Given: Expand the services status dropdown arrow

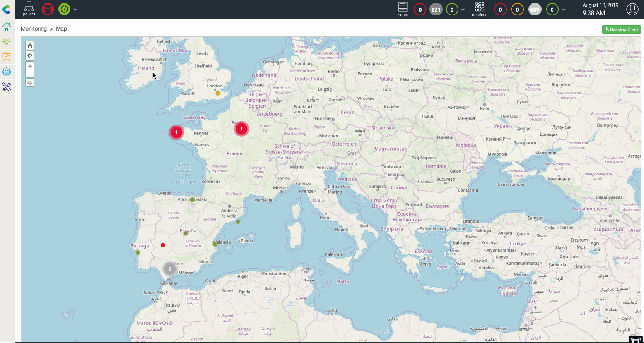Looking at the screenshot, I should (564, 10).
